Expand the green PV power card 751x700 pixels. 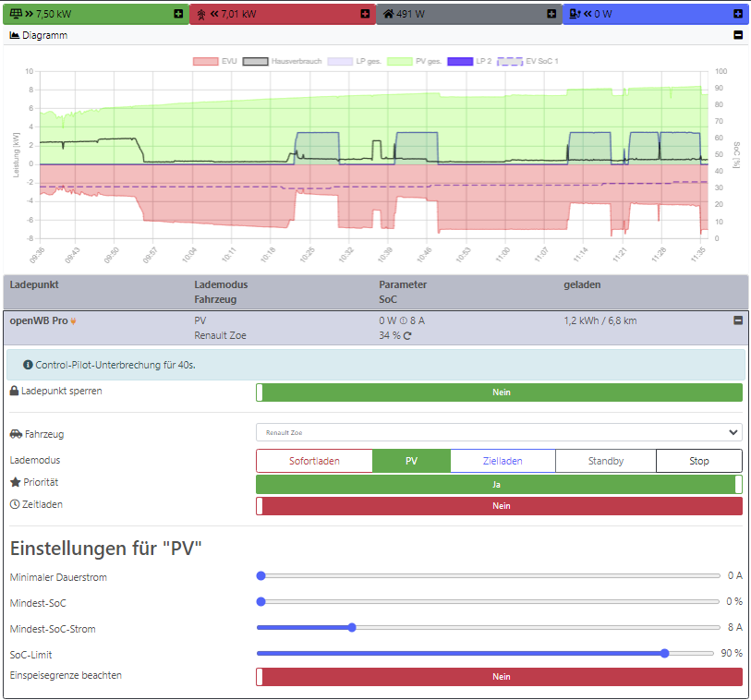178,14
